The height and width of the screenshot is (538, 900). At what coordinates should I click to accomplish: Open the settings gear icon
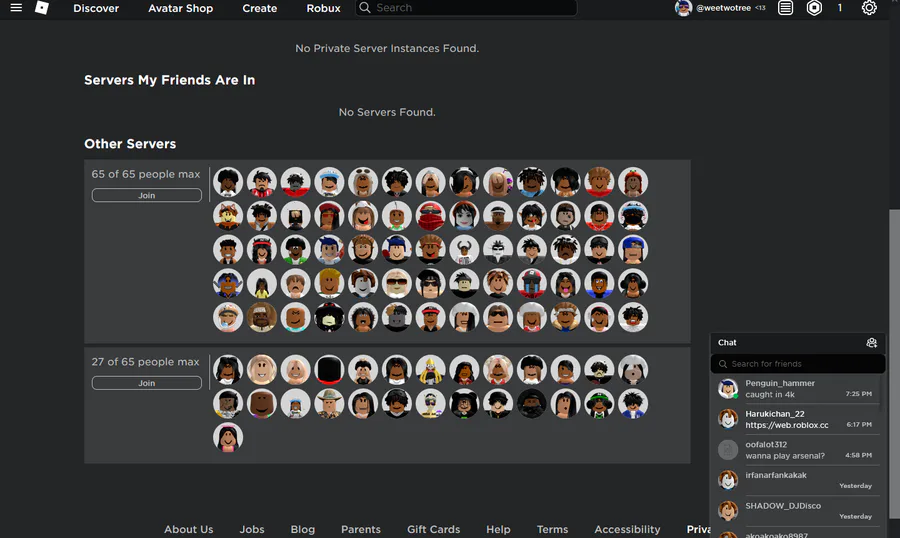click(x=869, y=7)
